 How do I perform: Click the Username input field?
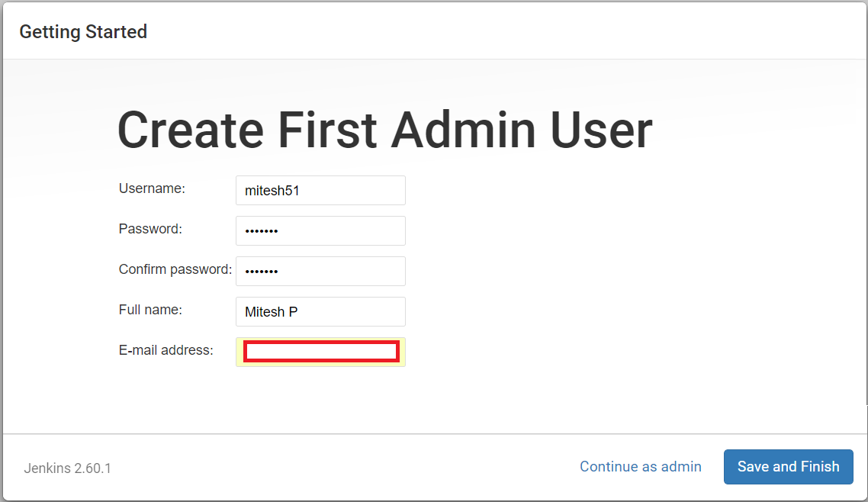(x=320, y=191)
